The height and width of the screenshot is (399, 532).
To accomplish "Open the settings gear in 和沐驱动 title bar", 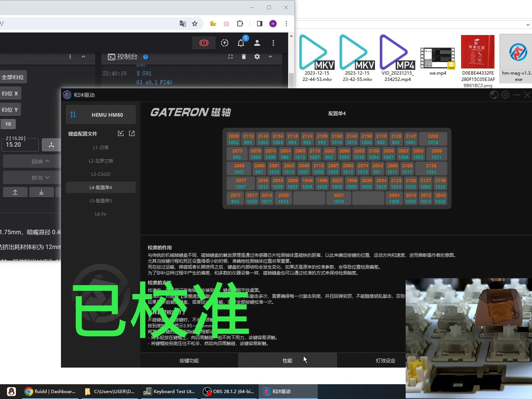I will (x=505, y=95).
